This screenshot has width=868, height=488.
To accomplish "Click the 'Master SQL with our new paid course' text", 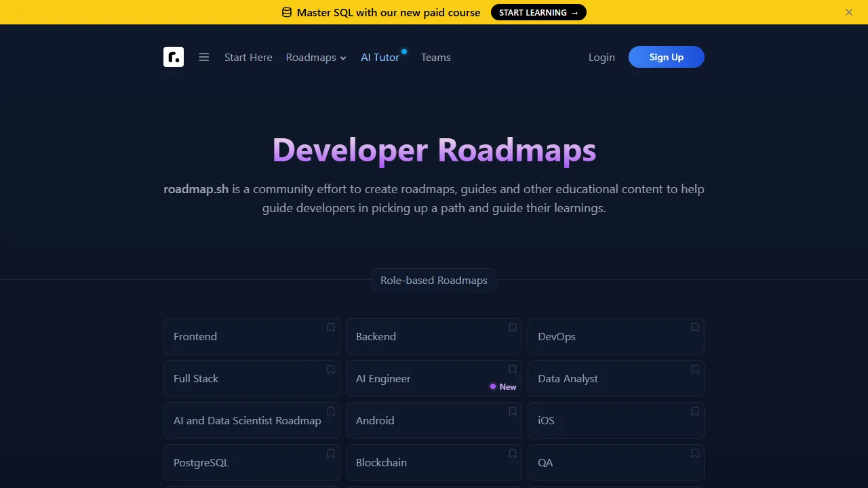I will 389,12.
